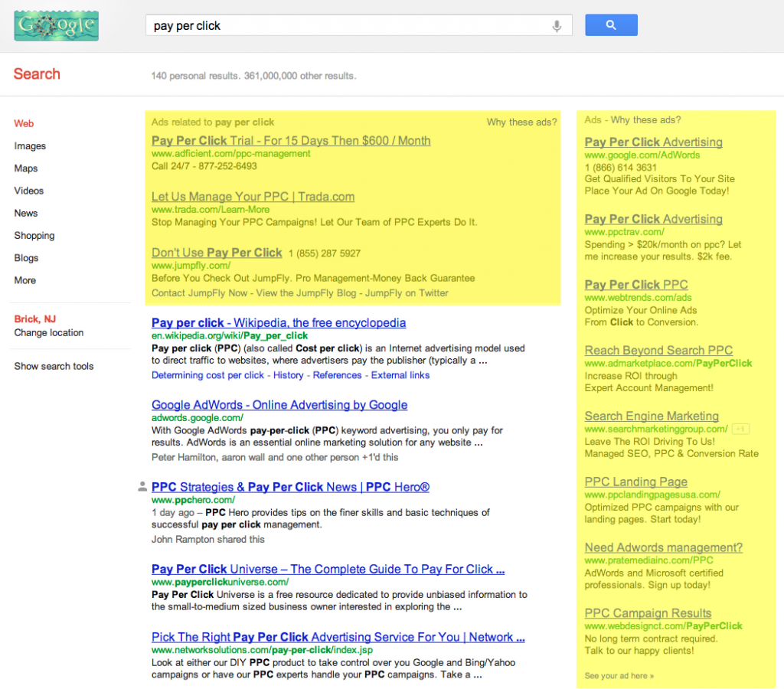784x689 pixels.
Task: Click the www.jumpfly.com/ URL text
Action: pyautogui.click(x=191, y=266)
